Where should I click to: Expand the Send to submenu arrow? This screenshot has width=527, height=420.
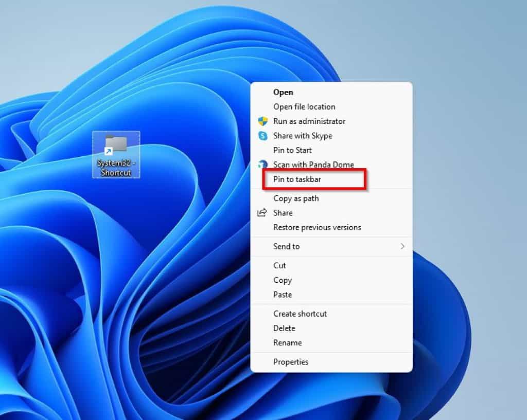click(x=402, y=246)
